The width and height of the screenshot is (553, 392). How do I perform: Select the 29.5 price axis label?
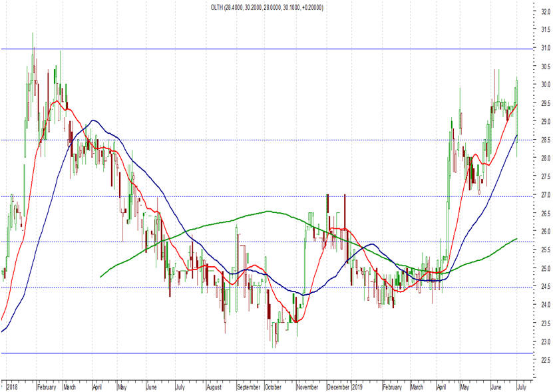(x=546, y=103)
